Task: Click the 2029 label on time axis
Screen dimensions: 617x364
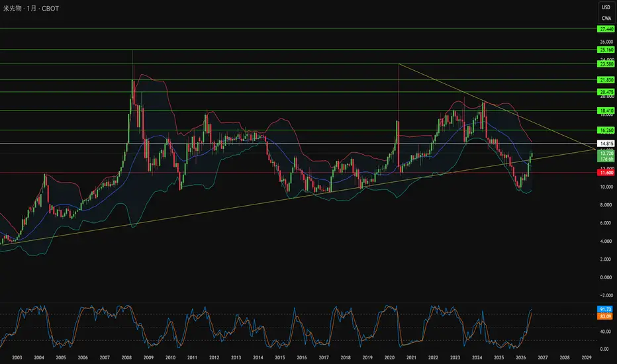Action: (x=587, y=357)
